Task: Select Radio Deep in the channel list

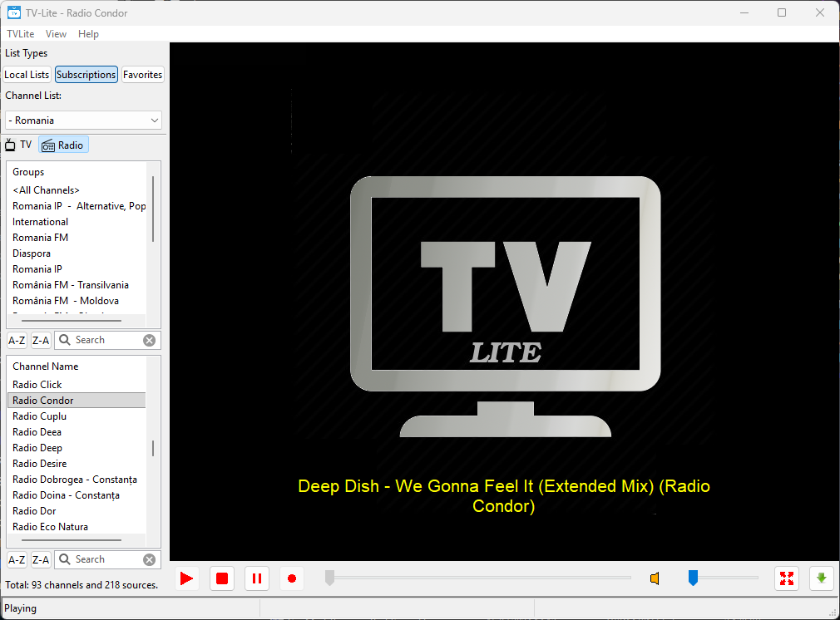Action: pyautogui.click(x=37, y=448)
